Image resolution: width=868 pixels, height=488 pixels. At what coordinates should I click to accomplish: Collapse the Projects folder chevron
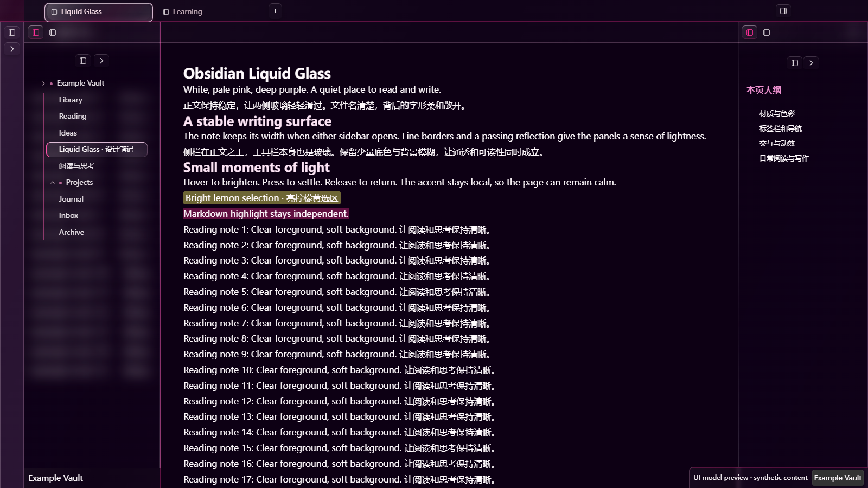(53, 183)
